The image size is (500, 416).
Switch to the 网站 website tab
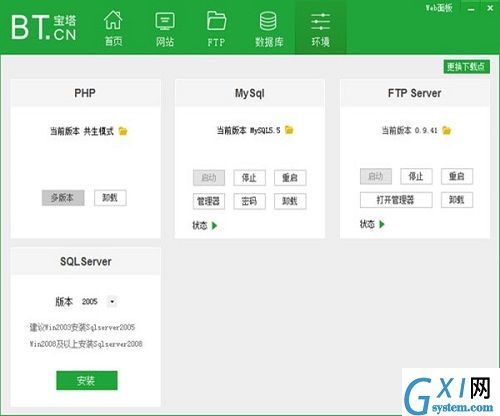[165, 28]
